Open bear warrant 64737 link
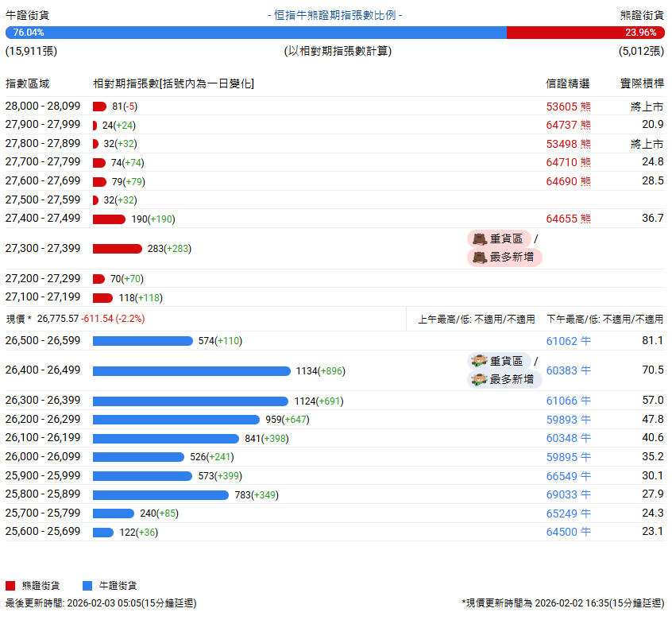The height and width of the screenshot is (620, 672). pos(568,125)
